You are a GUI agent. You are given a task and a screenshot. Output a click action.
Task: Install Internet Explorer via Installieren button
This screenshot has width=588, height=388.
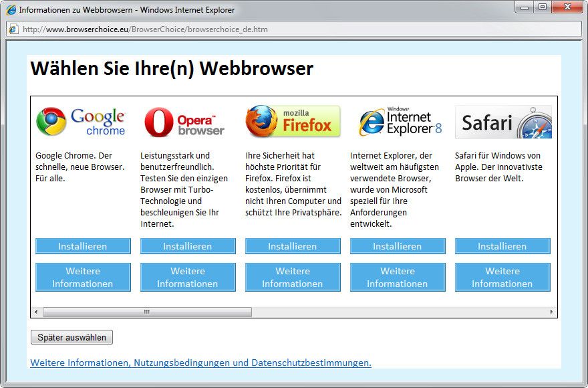[x=398, y=246]
